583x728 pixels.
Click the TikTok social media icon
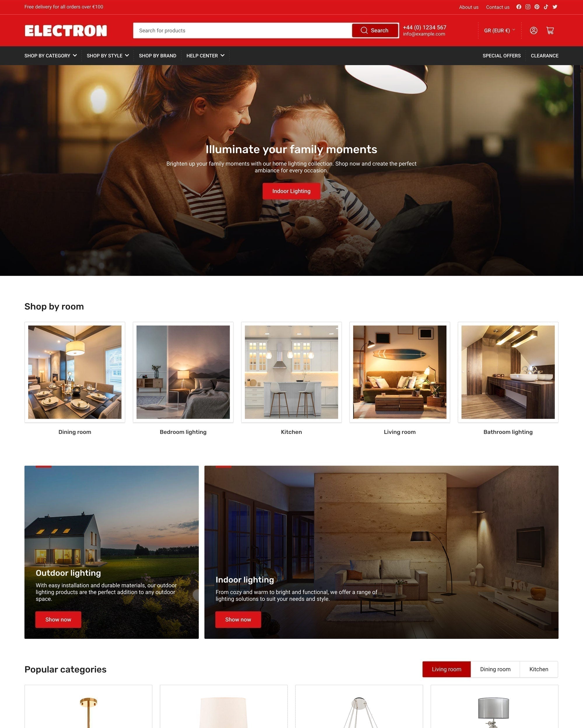(545, 6)
